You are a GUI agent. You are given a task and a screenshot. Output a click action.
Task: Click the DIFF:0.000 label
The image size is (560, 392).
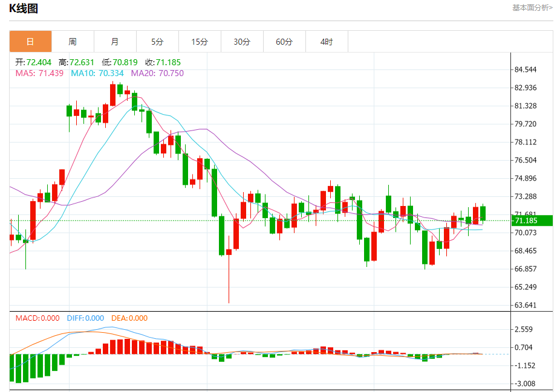click(85, 318)
